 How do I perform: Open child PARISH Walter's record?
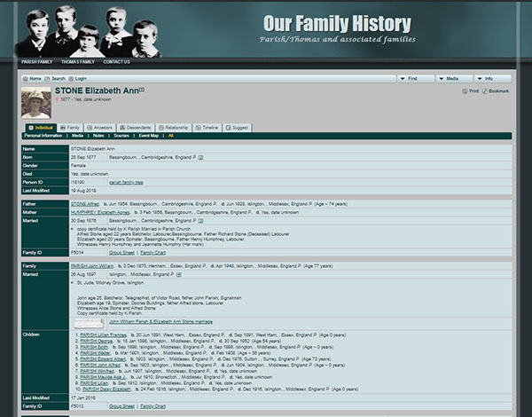pos(96,353)
